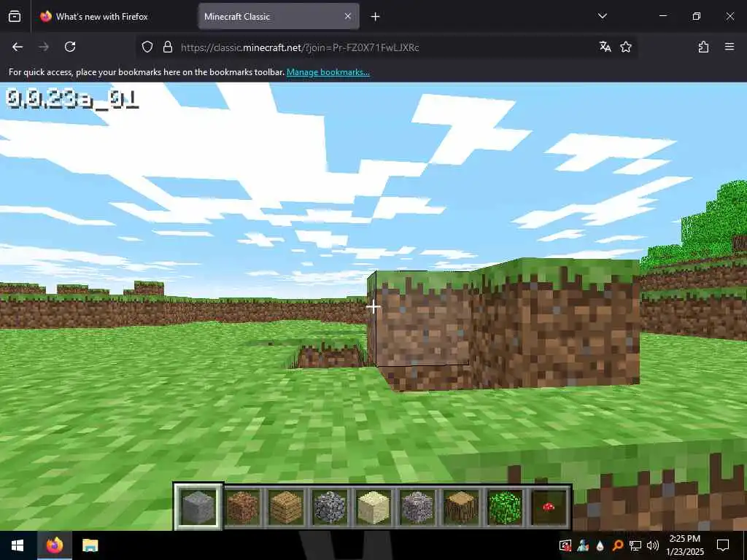Open the Firefox View icon
The width and height of the screenshot is (747, 560).
[x=15, y=16]
